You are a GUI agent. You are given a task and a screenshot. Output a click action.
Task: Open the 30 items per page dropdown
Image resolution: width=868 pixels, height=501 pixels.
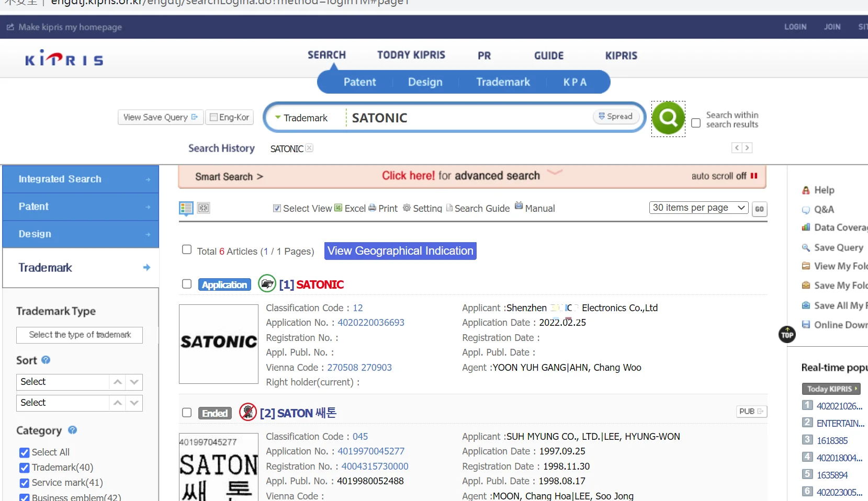[x=698, y=208]
